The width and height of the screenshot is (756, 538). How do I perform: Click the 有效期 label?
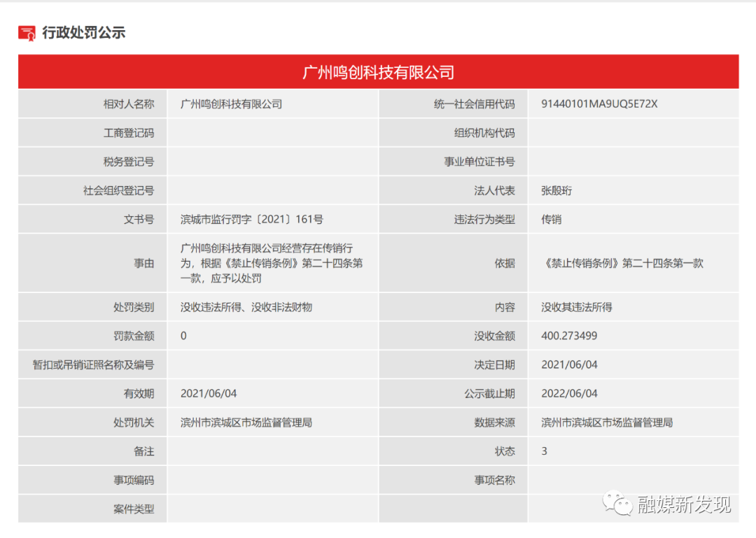[x=139, y=394]
